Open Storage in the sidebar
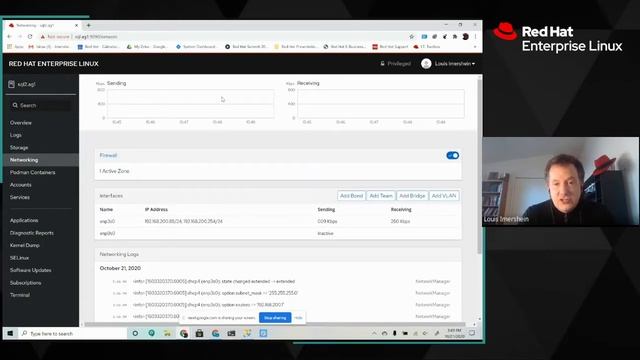 coord(19,147)
